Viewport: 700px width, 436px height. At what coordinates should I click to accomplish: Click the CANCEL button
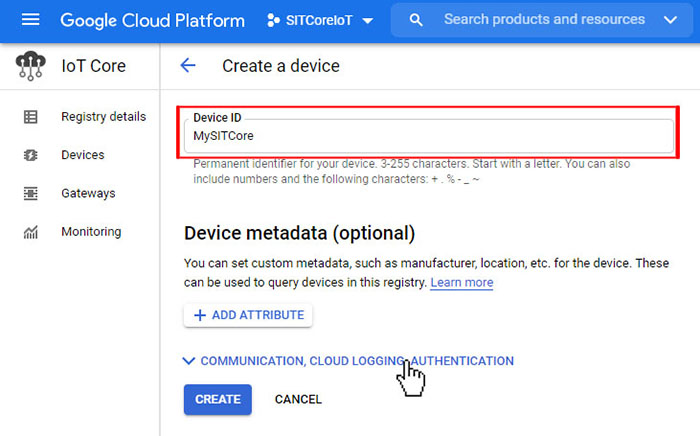[x=298, y=399]
